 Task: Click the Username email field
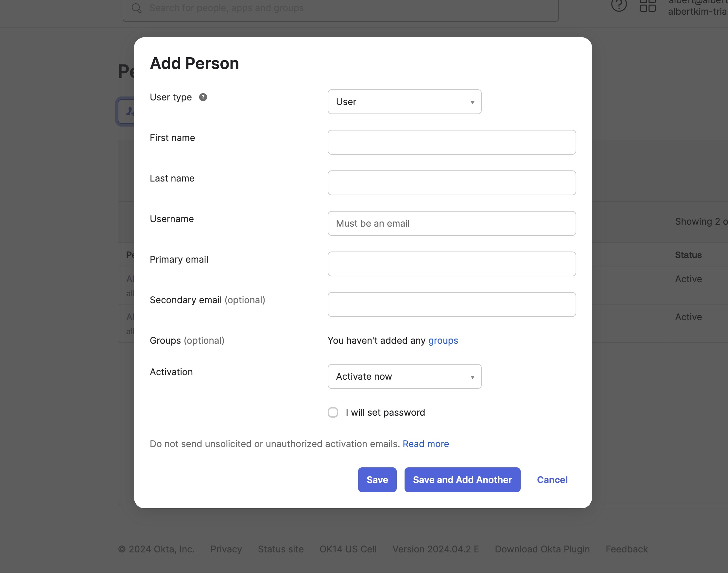452,223
